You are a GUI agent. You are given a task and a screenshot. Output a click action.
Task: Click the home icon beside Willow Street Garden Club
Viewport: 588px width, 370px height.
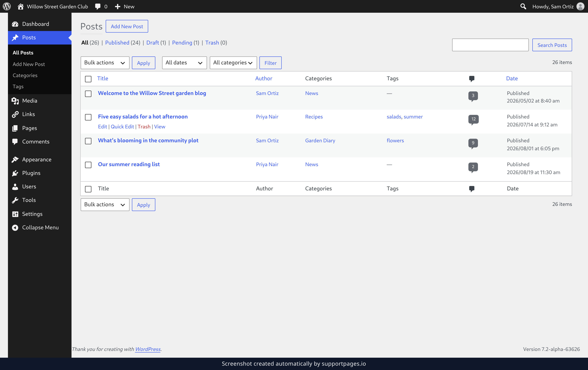click(x=20, y=6)
